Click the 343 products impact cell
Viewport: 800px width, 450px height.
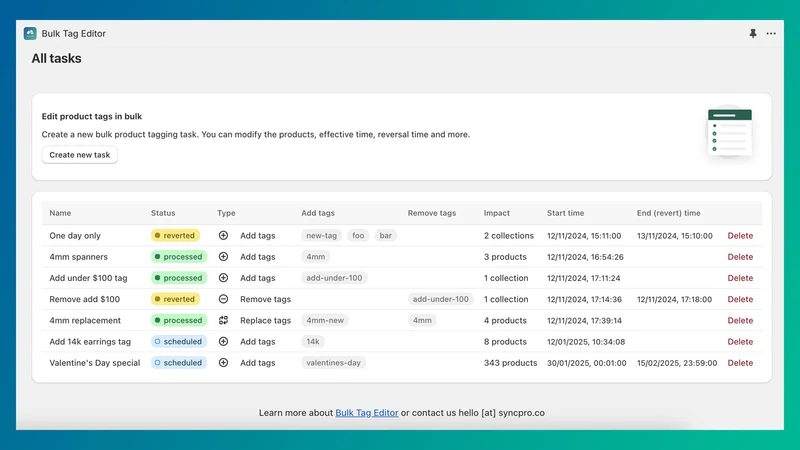pyautogui.click(x=510, y=363)
